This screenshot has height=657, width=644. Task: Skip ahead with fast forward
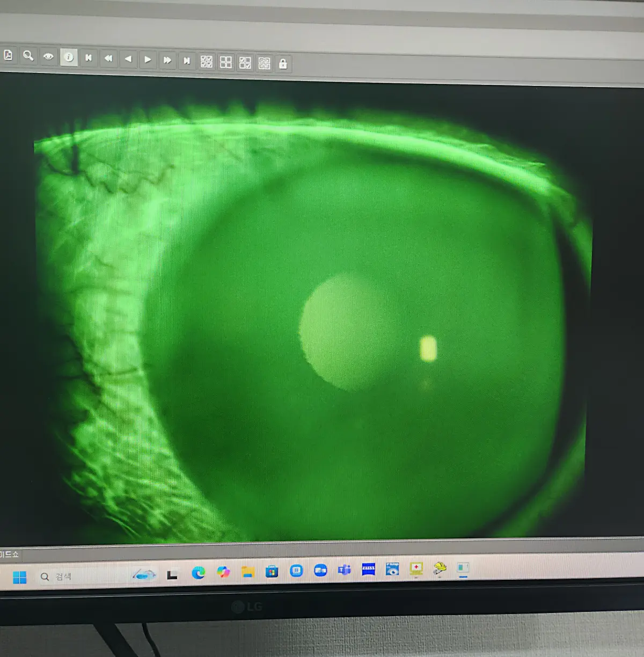coord(167,60)
